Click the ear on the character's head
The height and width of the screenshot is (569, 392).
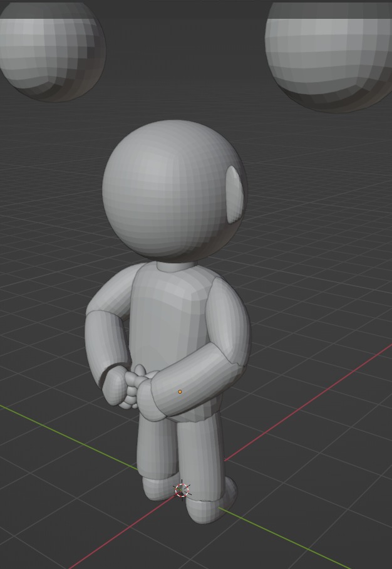click(235, 194)
